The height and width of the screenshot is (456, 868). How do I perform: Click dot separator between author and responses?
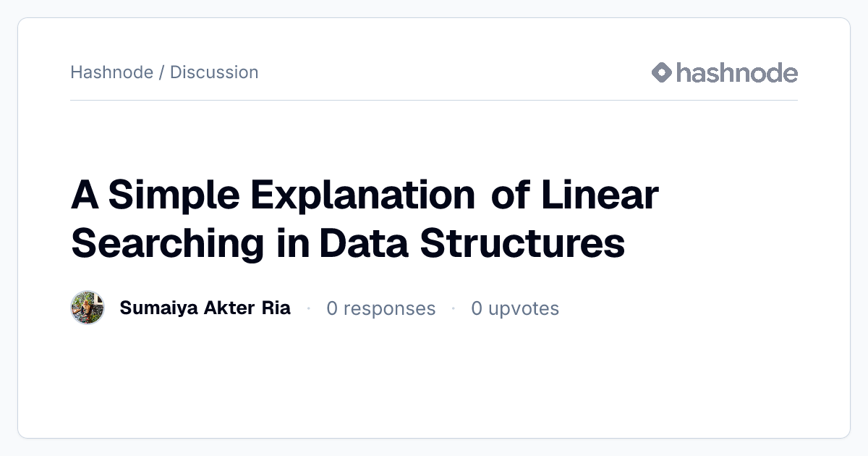[x=309, y=308]
